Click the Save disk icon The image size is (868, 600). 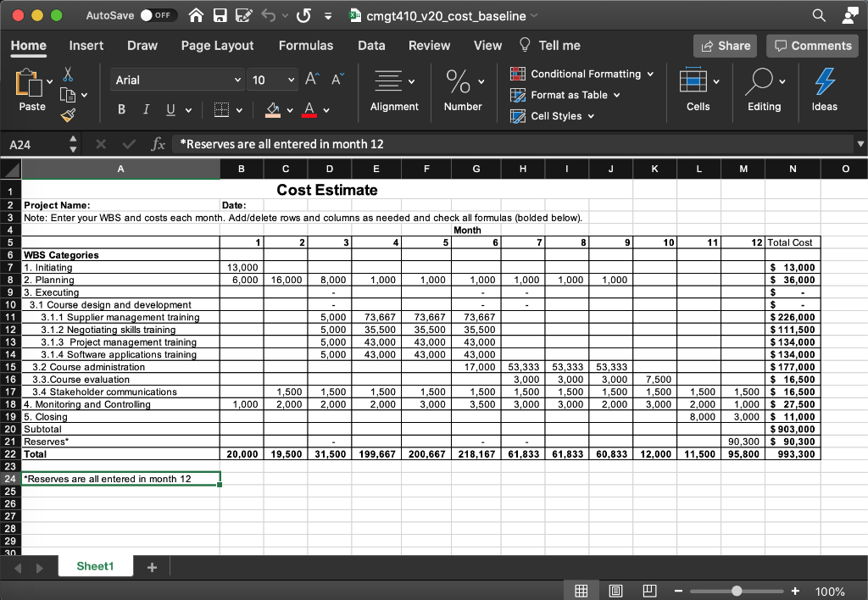[220, 15]
